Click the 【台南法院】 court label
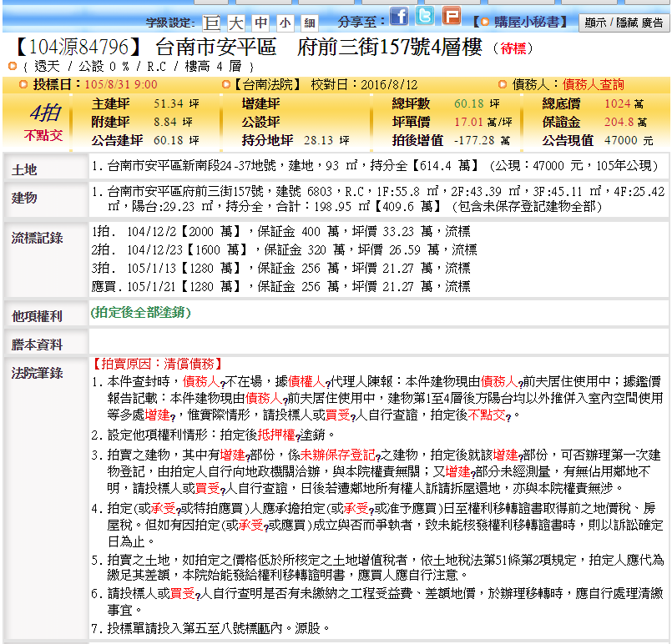Image resolution: width=672 pixels, height=644 pixels. point(267,84)
